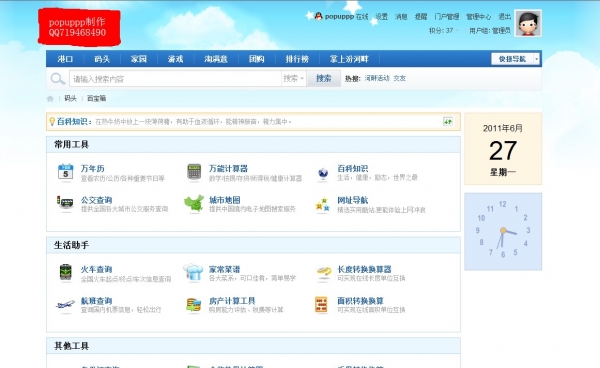Open the 排行榜 navigation tab

[x=297, y=59]
